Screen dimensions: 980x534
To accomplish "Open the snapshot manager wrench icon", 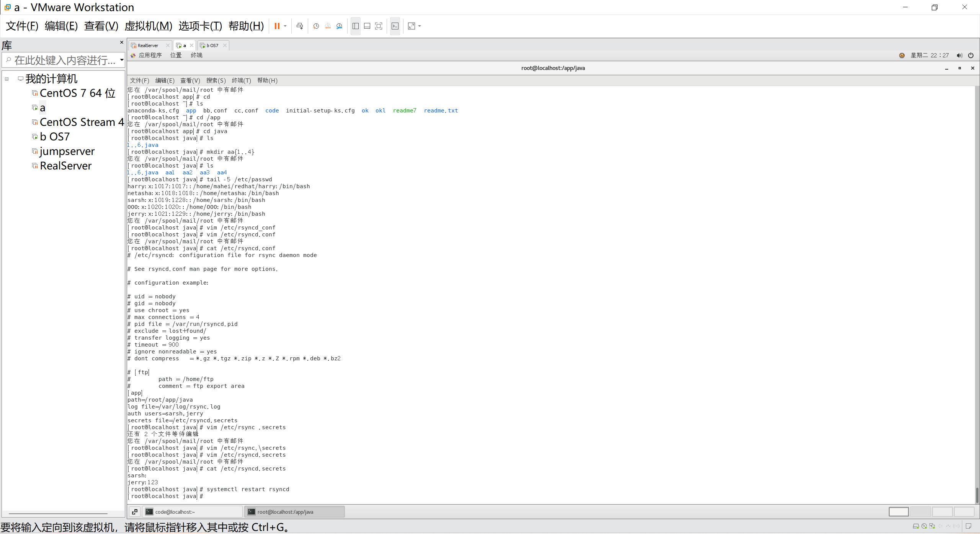I will coord(339,26).
